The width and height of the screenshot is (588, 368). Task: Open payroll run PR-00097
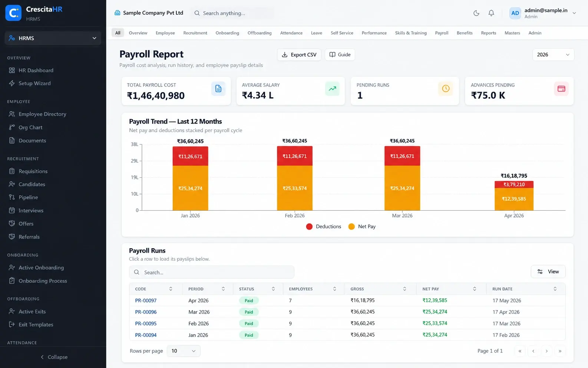[x=146, y=300]
